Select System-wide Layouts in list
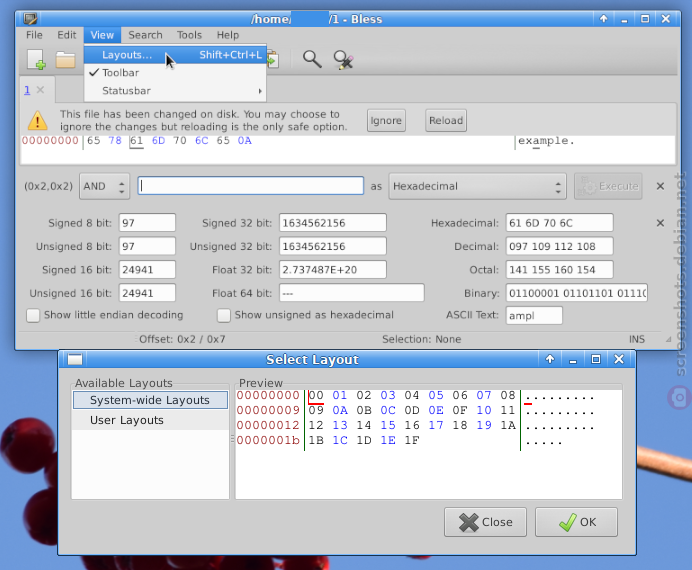 [x=150, y=400]
